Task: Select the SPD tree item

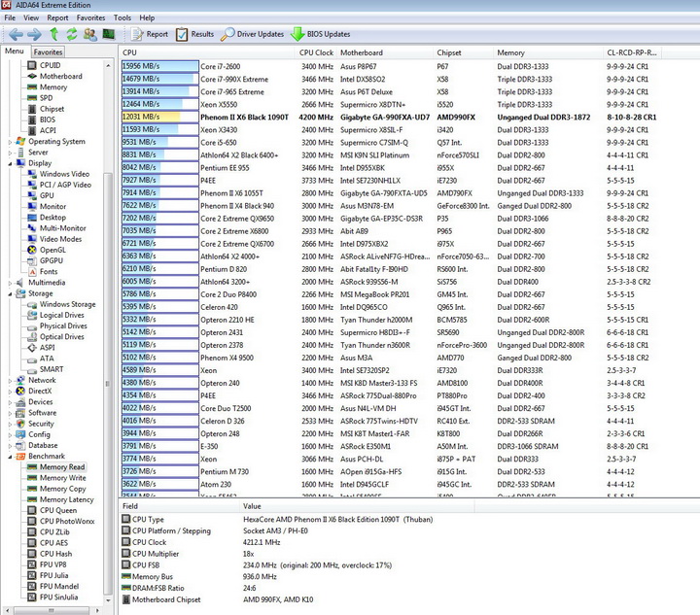Action: 46,98
